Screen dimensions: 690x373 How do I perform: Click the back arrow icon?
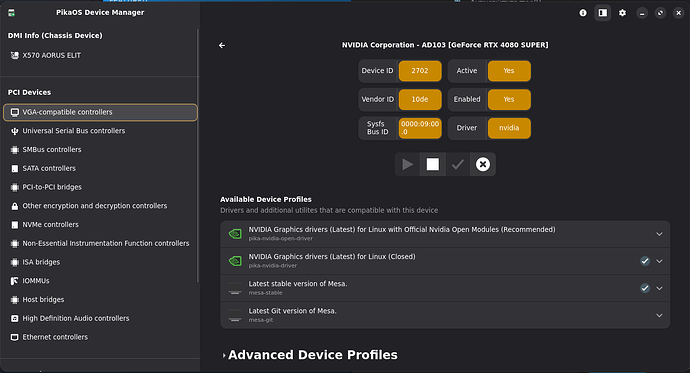point(222,45)
